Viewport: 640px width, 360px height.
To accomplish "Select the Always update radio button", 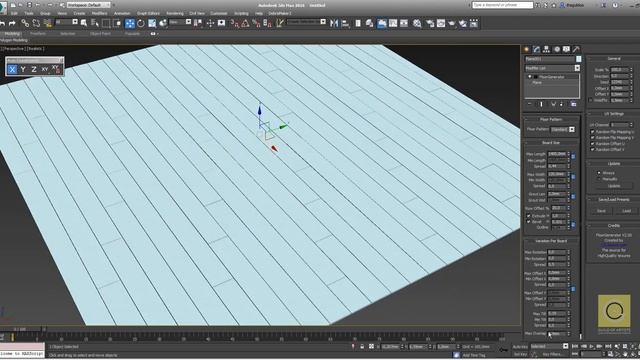I will (599, 173).
